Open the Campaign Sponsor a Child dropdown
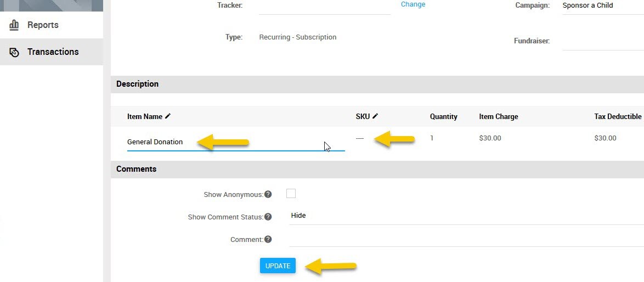This screenshot has height=282, width=644. click(x=603, y=6)
